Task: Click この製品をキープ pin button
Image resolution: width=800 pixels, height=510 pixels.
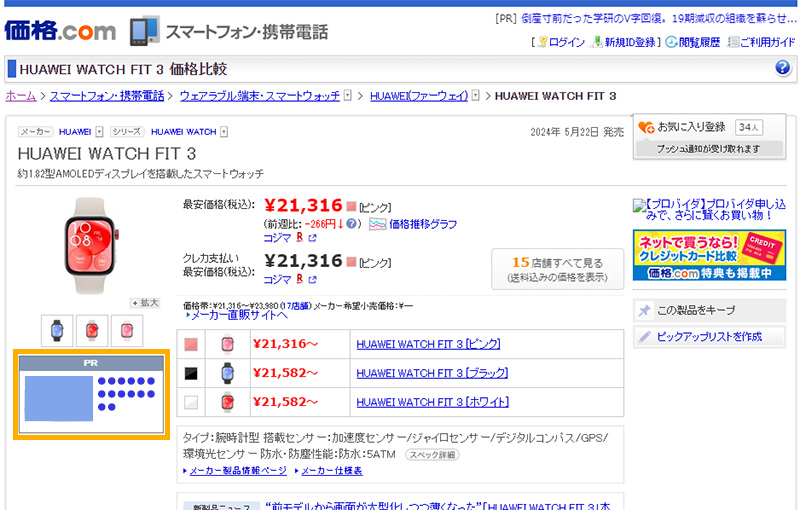Action: click(x=710, y=310)
